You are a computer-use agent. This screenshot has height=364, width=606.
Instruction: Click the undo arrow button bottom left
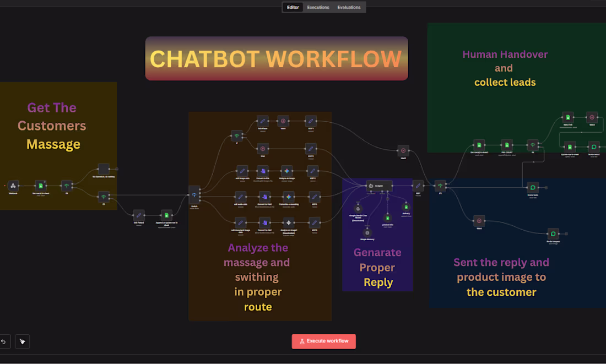click(x=3, y=341)
